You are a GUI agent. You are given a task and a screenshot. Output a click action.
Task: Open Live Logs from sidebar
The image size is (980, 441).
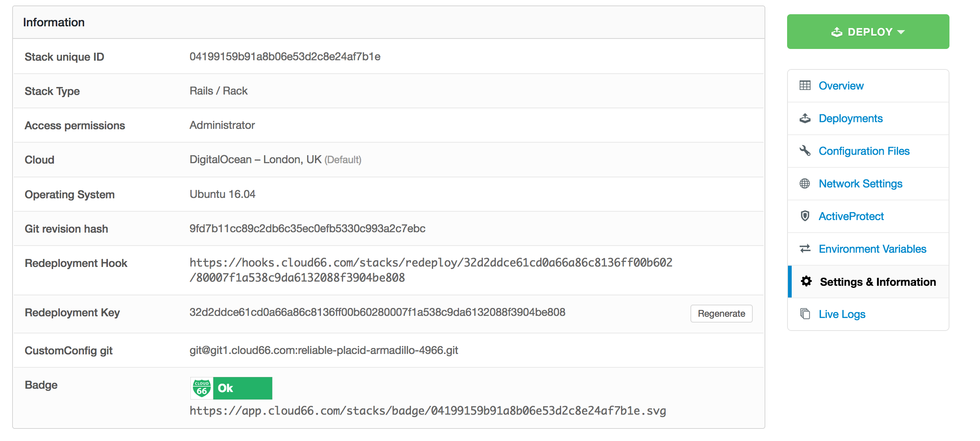pos(842,314)
